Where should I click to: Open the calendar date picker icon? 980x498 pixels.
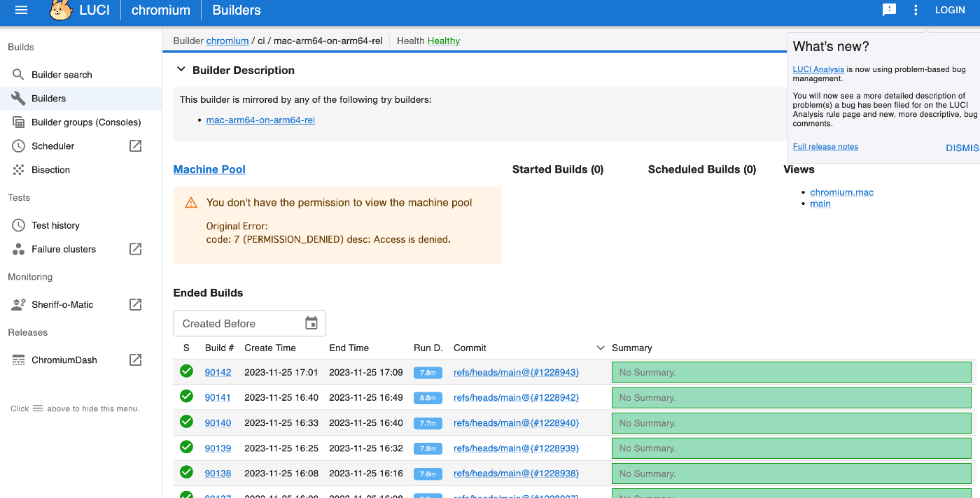311,323
